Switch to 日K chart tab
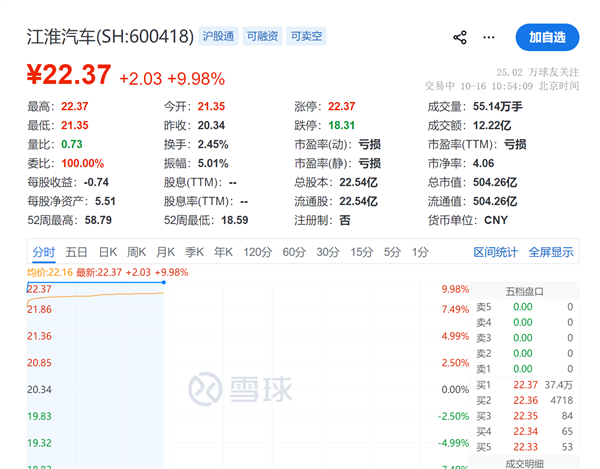This screenshot has height=469, width=600. click(108, 252)
